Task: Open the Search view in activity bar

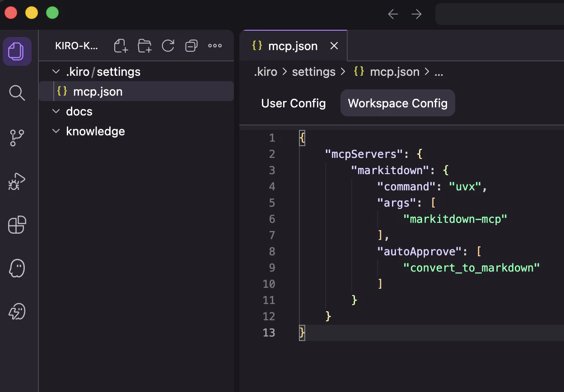Action: [17, 93]
